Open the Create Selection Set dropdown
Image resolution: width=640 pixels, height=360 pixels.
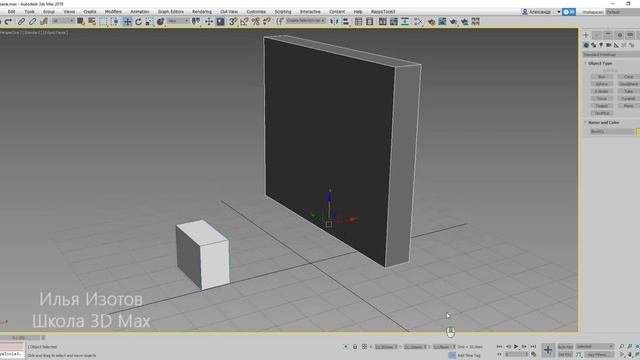tap(306, 20)
